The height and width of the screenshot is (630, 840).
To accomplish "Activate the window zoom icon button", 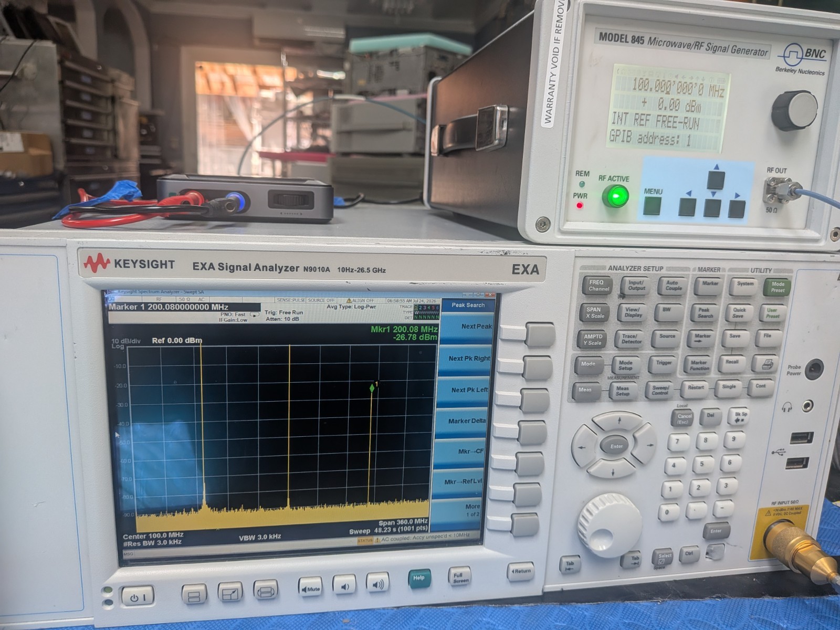I will (x=230, y=592).
